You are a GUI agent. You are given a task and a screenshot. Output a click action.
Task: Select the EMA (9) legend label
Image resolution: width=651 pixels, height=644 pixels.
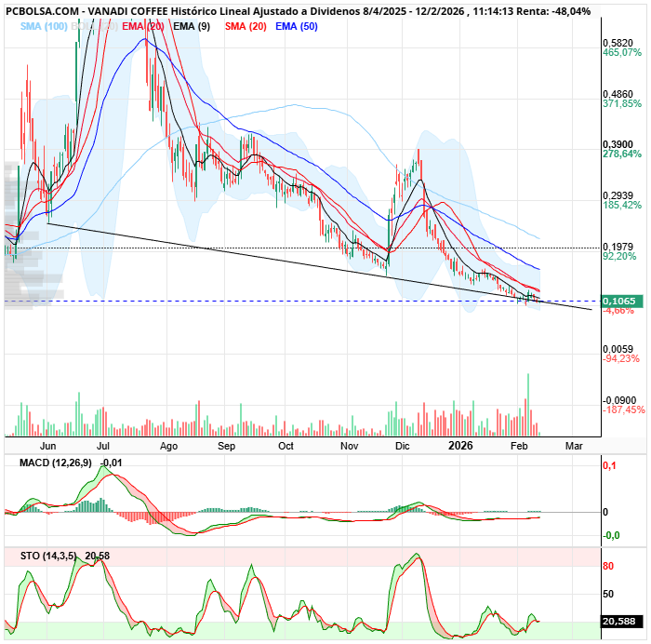pyautogui.click(x=192, y=26)
